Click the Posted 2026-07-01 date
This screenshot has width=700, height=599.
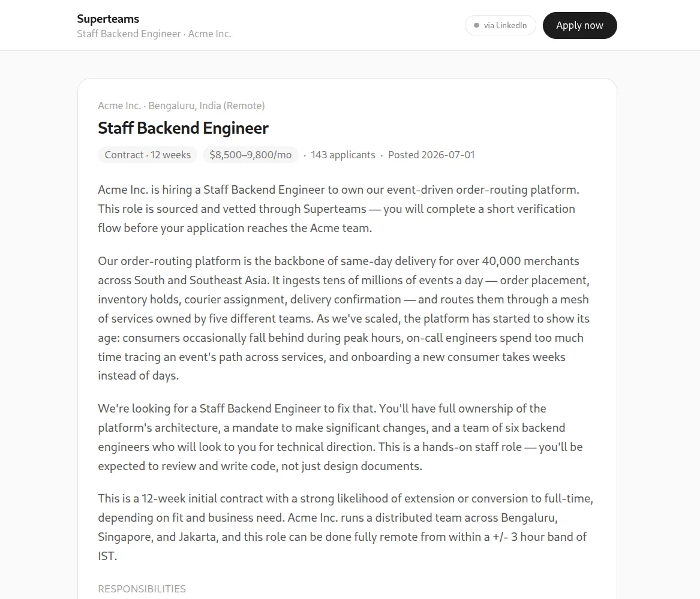431,155
